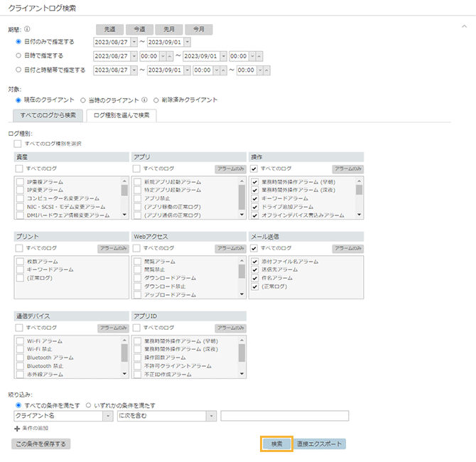The width and height of the screenshot is (476, 462).
Task: Click 条件の追加 link
Action: [36, 429]
